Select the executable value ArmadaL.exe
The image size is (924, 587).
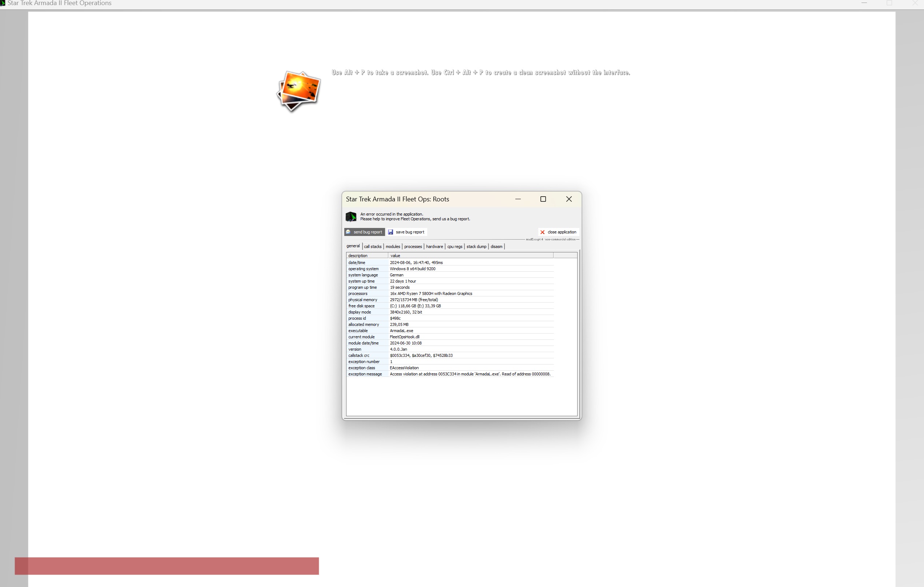pos(401,331)
